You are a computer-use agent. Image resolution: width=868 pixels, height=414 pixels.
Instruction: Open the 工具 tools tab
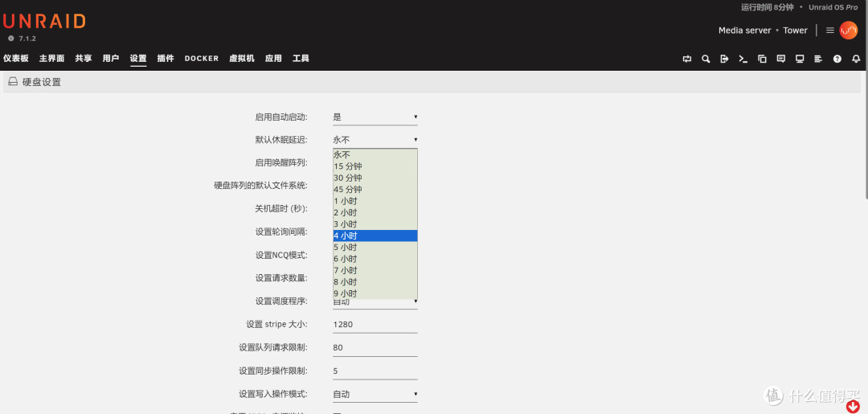(x=301, y=58)
